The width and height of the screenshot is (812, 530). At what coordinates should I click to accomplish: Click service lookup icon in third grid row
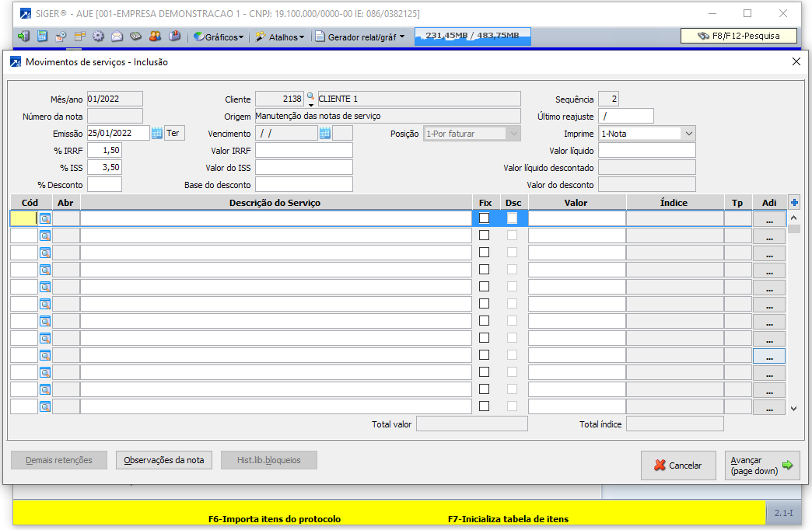45,253
